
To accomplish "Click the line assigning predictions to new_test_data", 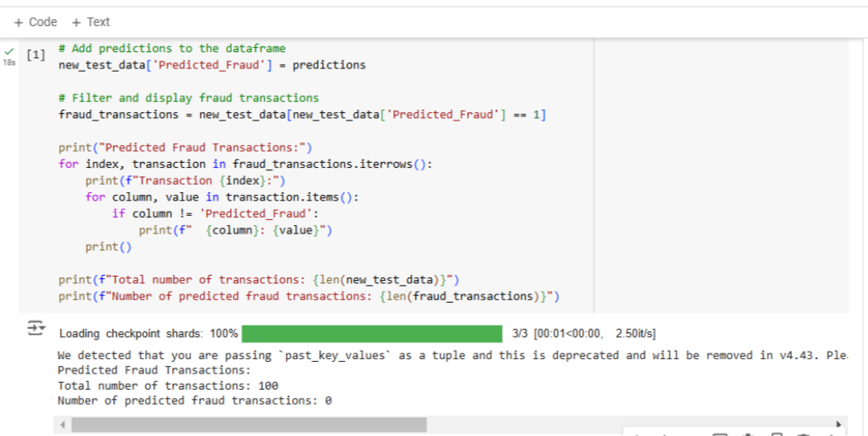I will [212, 65].
